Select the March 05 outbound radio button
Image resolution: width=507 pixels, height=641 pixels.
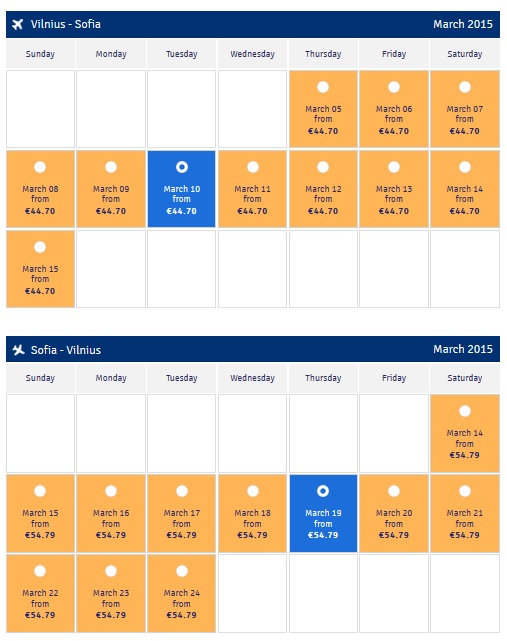coord(323,87)
